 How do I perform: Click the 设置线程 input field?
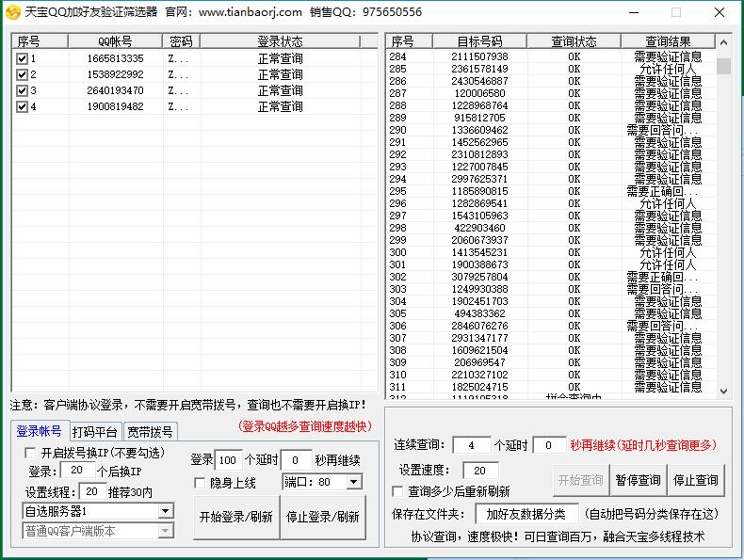pyautogui.click(x=92, y=491)
